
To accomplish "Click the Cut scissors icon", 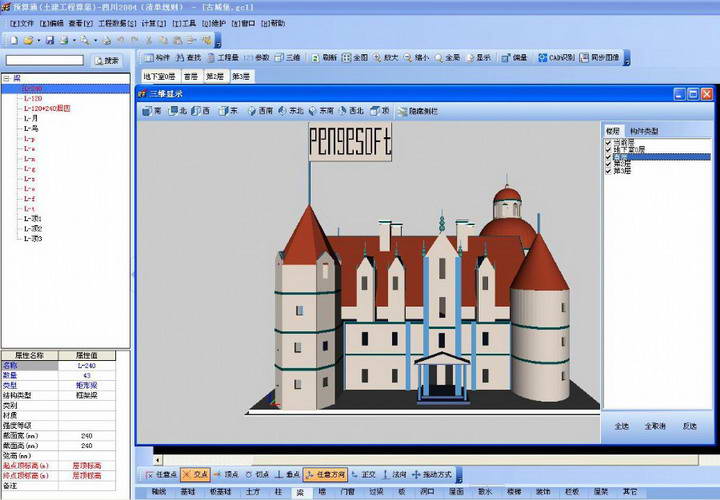I will (148, 41).
